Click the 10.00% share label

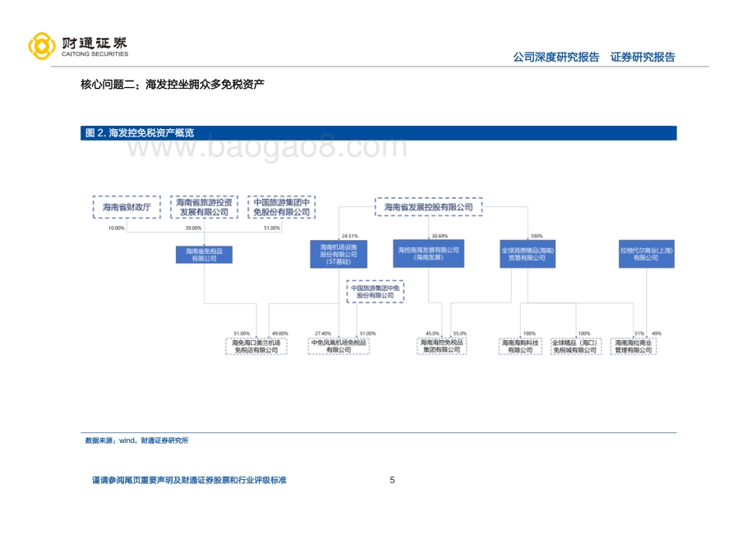116,228
